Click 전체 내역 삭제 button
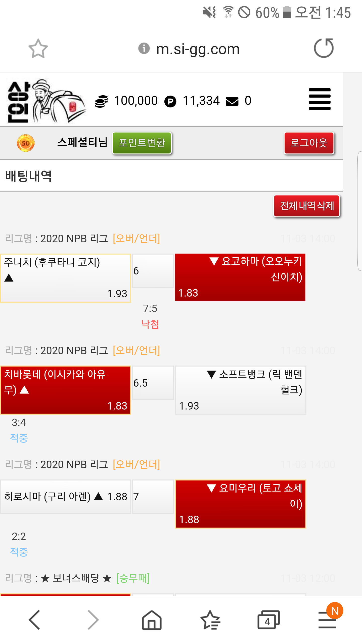This screenshot has width=362, height=644. point(306,206)
